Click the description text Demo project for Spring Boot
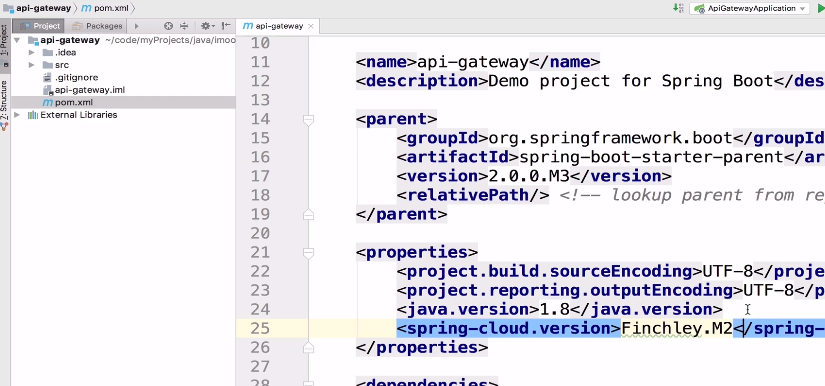 [x=631, y=81]
